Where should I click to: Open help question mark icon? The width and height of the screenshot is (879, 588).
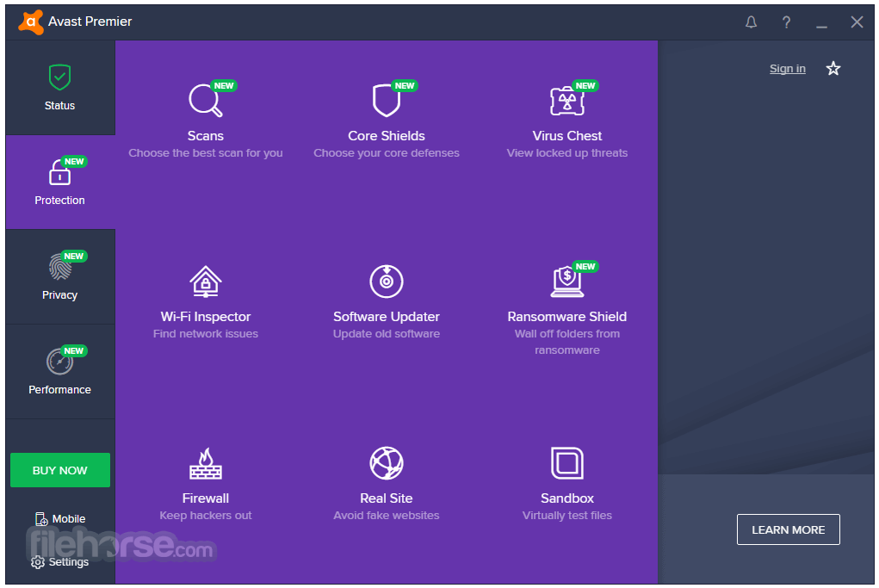tap(787, 22)
